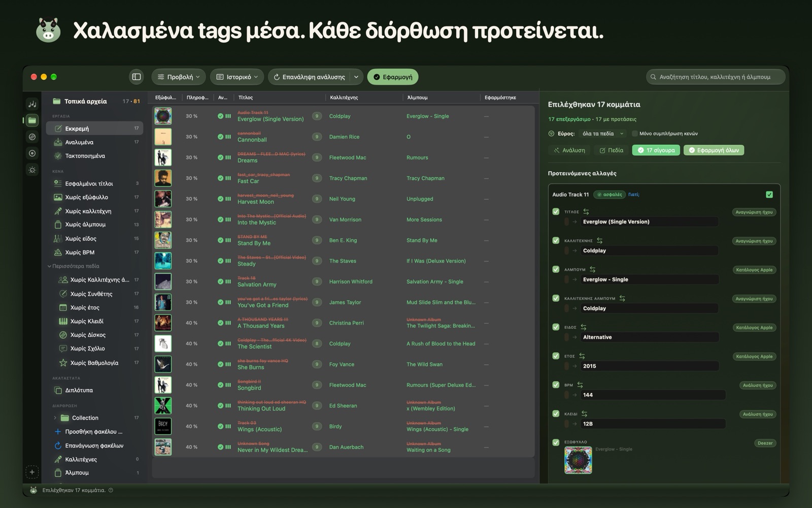
Task: Click the pig mascot status bar icon
Action: pyautogui.click(x=33, y=490)
